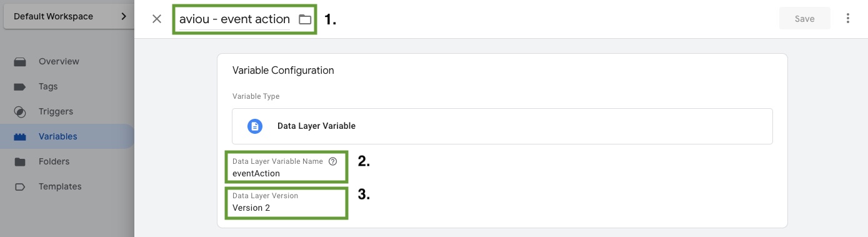Click the Save button
The width and height of the screenshot is (868, 237).
805,19
